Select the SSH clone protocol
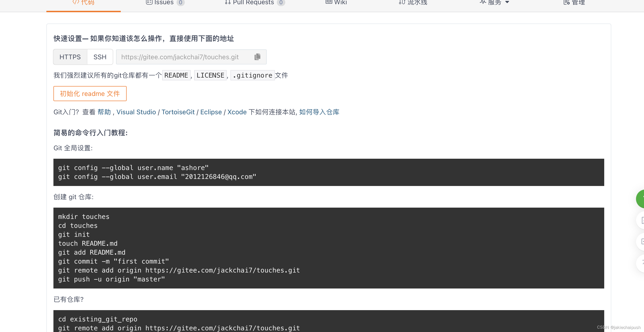Viewport: 644px width, 332px height. pyautogui.click(x=100, y=57)
